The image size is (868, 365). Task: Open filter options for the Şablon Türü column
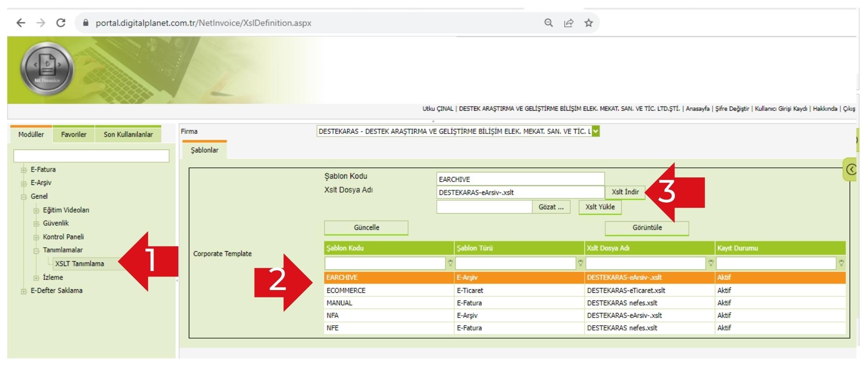(580, 263)
